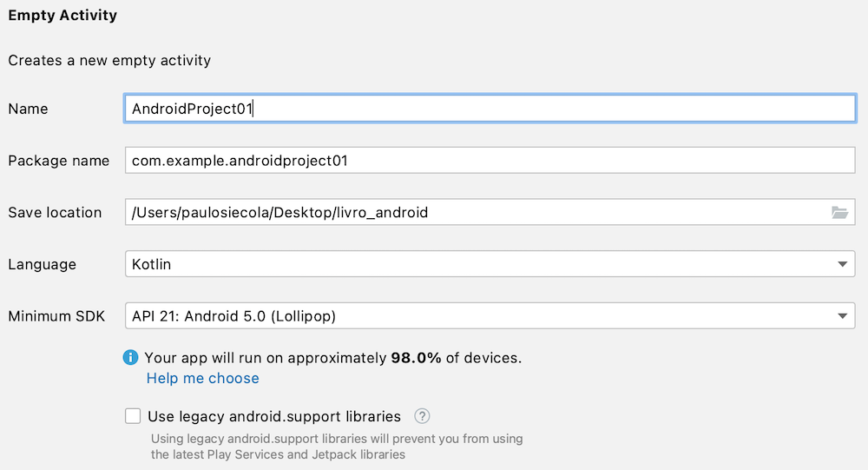Click the question mark help icon
Screen dimensions: 868x470
click(423, 416)
